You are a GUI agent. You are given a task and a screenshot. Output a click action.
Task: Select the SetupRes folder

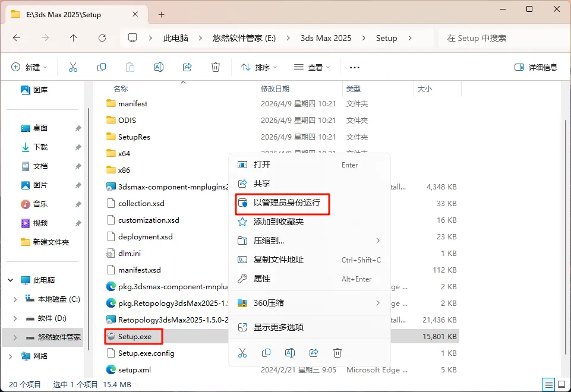point(282,137)
